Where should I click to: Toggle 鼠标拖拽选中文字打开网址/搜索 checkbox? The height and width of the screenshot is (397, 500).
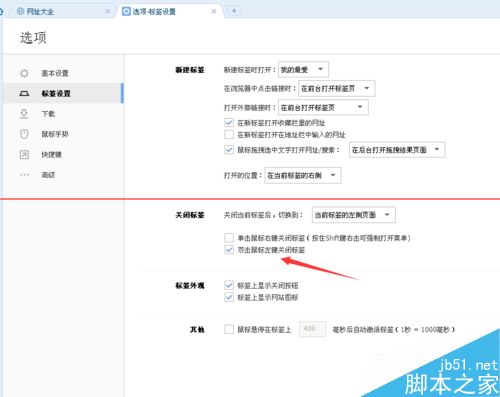point(229,150)
